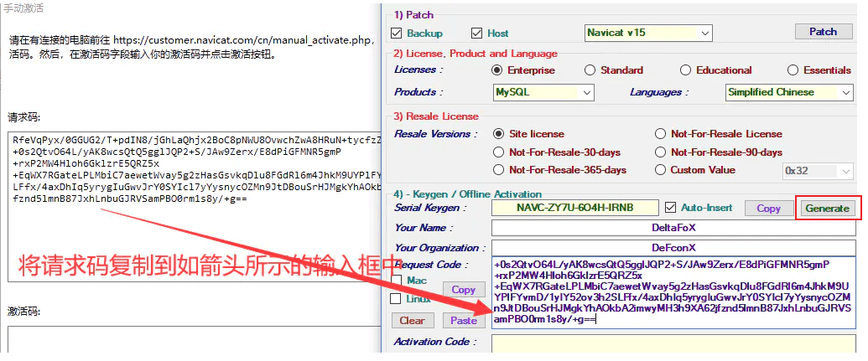Copy the serial keygen value
This screenshot has width=868, height=361.
click(x=768, y=209)
